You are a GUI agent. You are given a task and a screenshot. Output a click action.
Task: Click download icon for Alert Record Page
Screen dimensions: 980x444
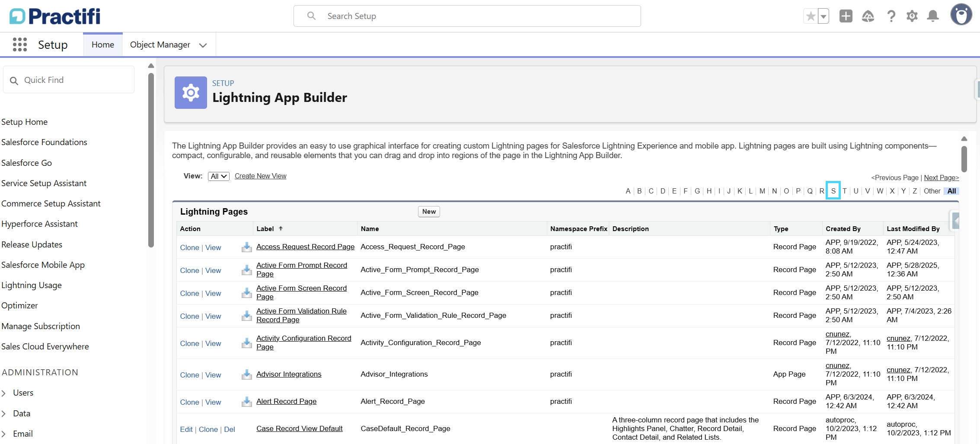[x=246, y=402]
